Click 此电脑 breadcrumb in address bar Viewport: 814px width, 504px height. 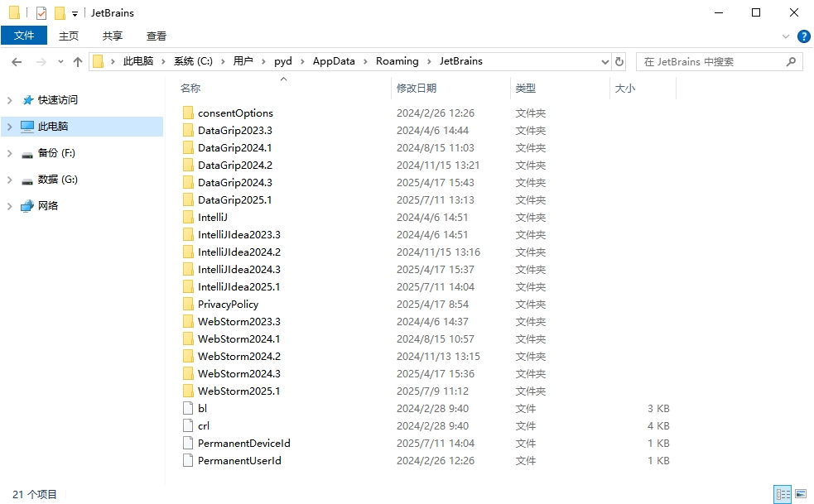138,61
